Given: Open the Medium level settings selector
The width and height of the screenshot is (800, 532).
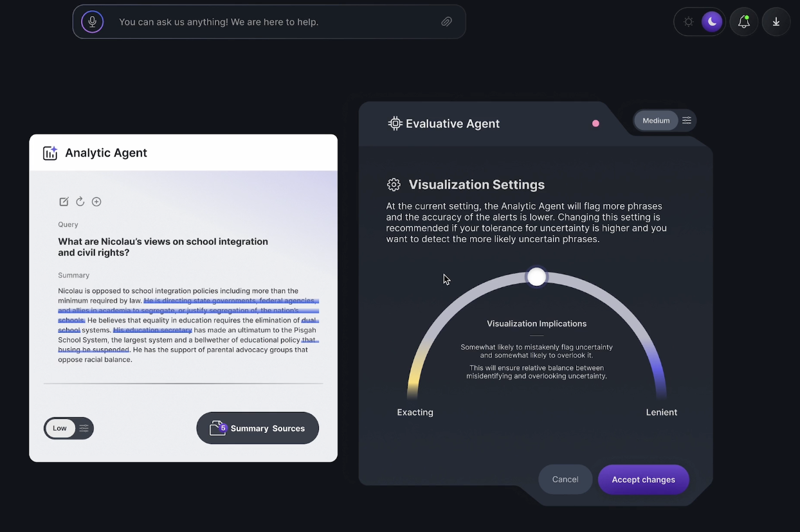Looking at the screenshot, I should pos(656,121).
